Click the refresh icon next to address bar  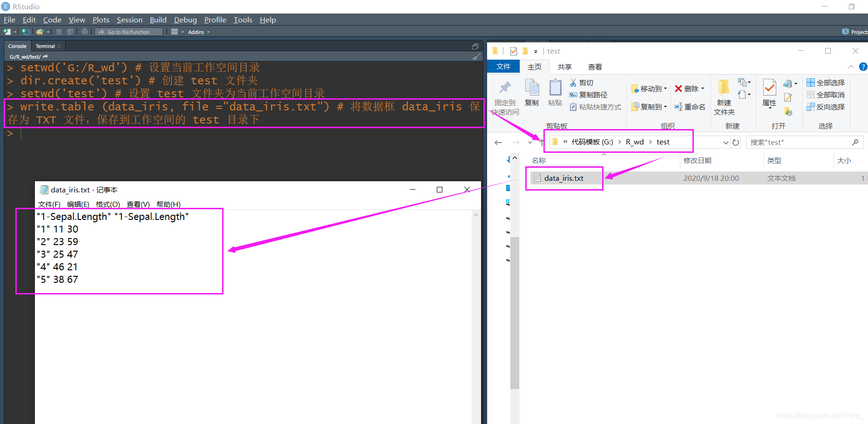[736, 143]
